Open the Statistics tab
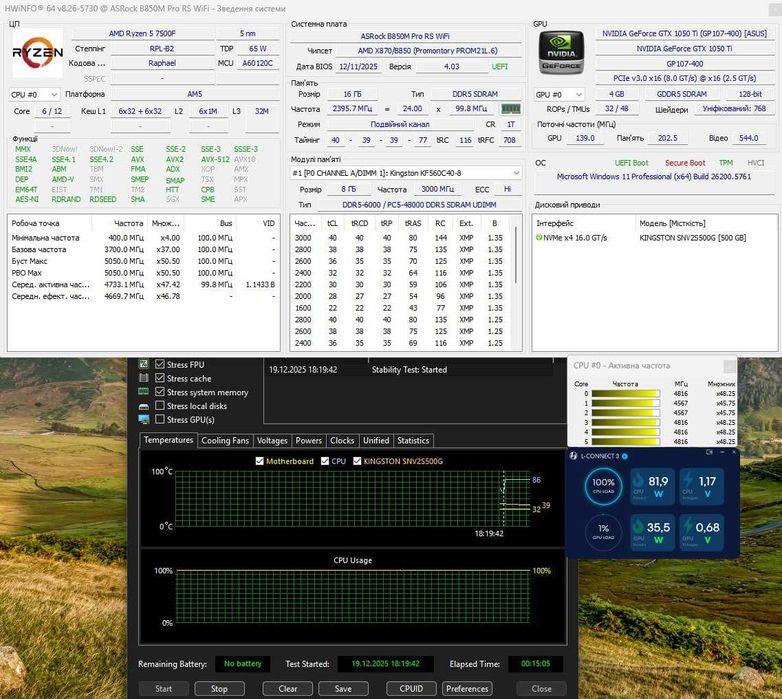This screenshot has width=782, height=699. [x=413, y=441]
